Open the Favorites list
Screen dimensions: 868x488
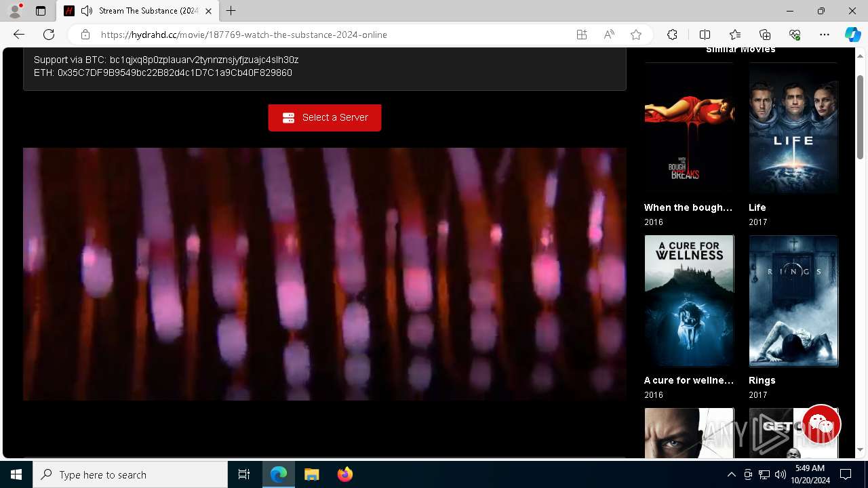(735, 35)
